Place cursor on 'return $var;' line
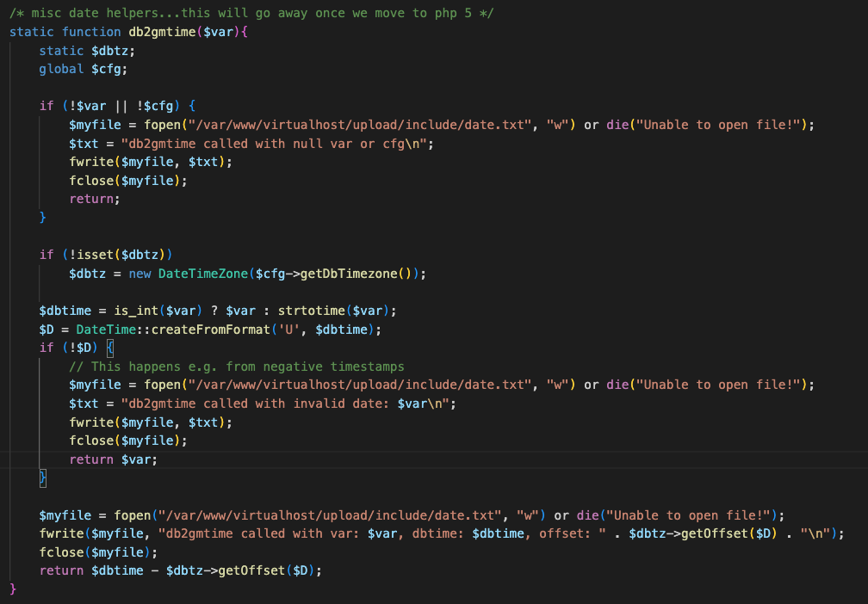The width and height of the screenshot is (868, 604). click(114, 459)
